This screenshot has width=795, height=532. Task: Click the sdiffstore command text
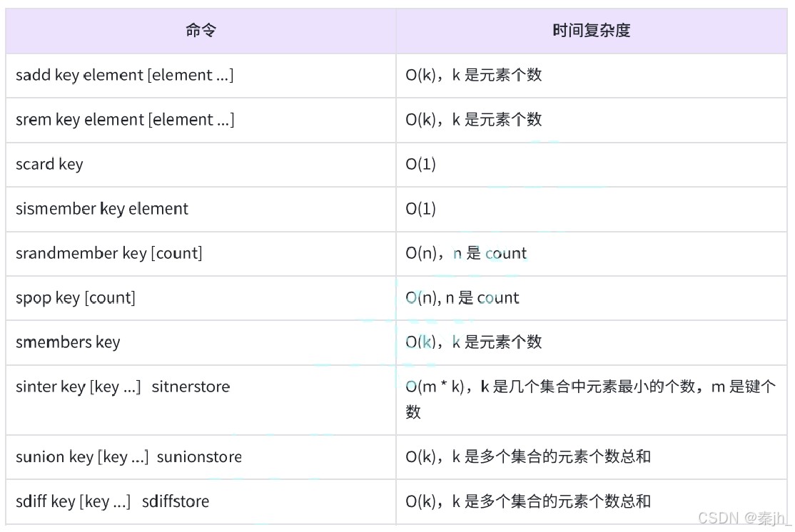pyautogui.click(x=176, y=501)
